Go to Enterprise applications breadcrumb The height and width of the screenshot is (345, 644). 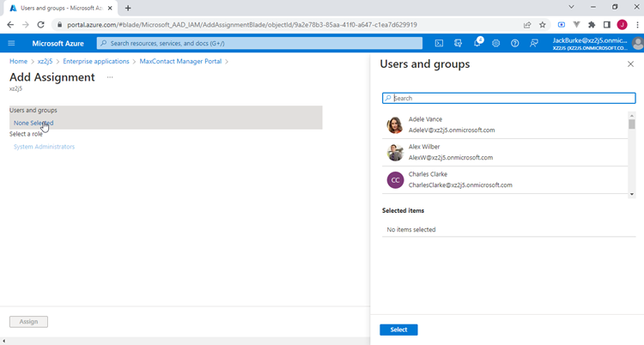click(96, 61)
